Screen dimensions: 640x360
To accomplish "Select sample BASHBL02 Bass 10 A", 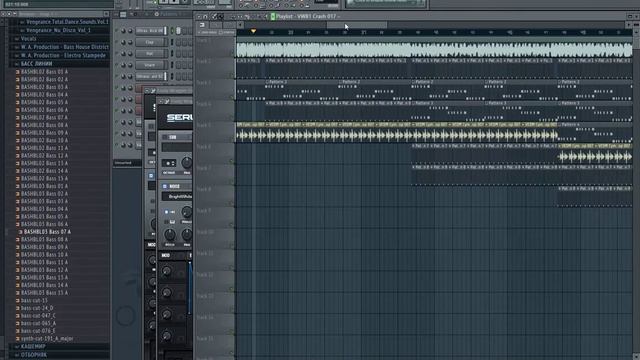I will [x=44, y=140].
